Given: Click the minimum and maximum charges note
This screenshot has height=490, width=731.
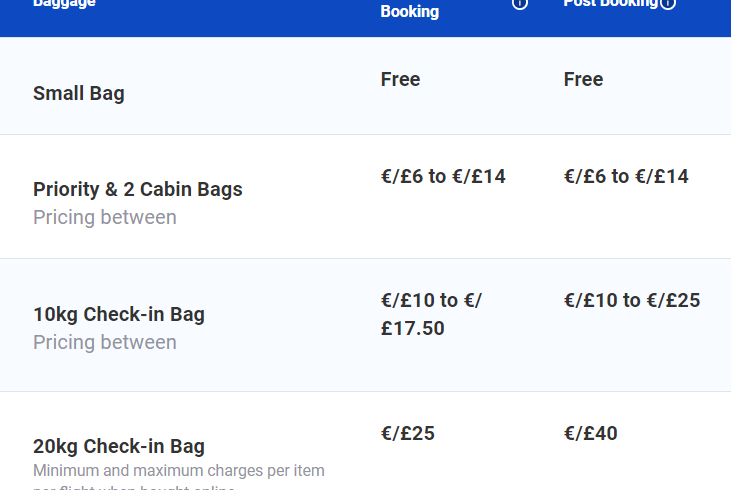Looking at the screenshot, I should pos(179,476).
